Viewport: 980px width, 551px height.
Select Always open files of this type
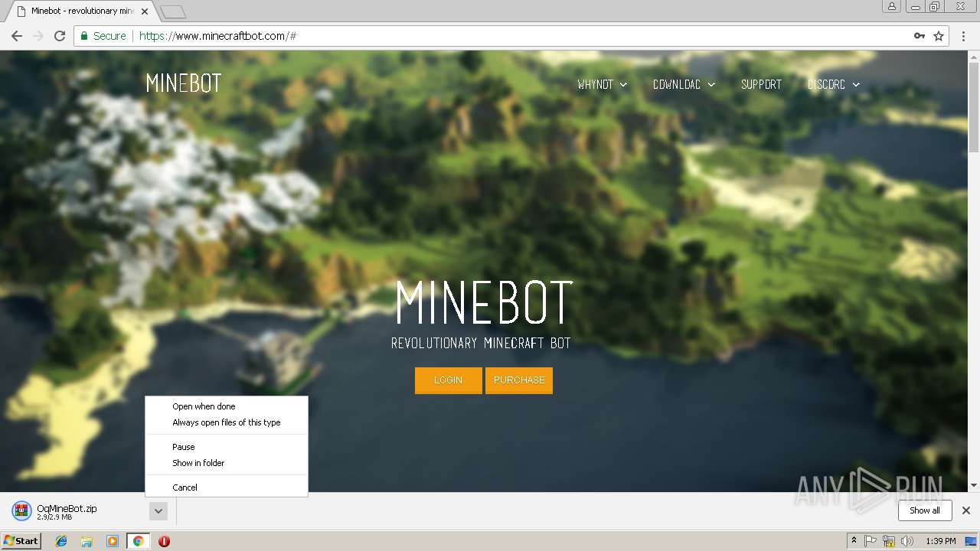click(x=227, y=422)
